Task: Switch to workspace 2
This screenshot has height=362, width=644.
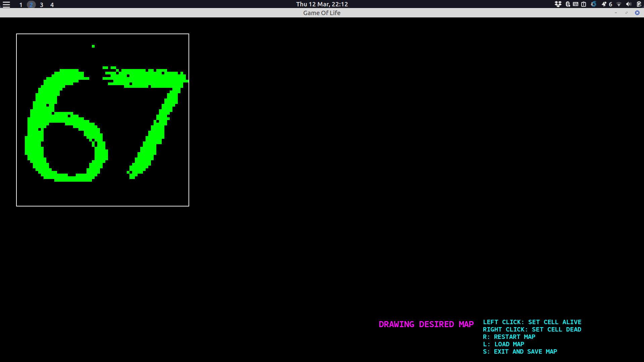Action: (31, 5)
